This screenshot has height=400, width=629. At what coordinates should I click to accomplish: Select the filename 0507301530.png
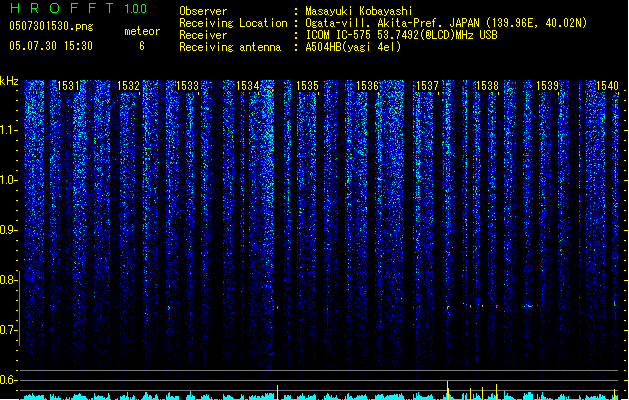(51, 26)
